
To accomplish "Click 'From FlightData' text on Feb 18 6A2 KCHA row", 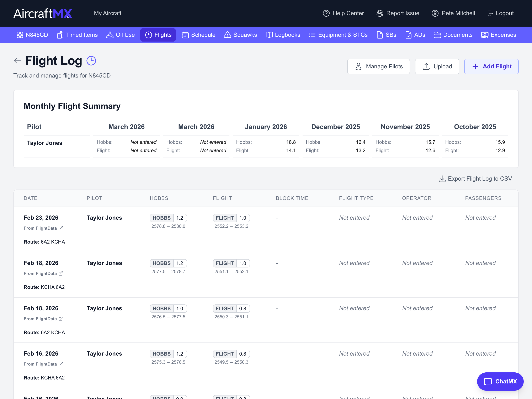I will 40,319.
